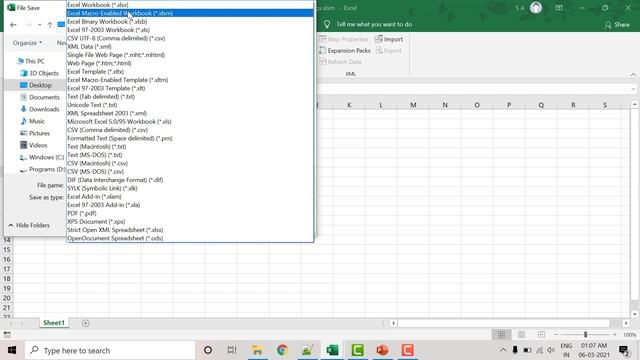This screenshot has width=640, height=360.
Task: Open Downloads folder in navigation pane
Action: (x=40, y=109)
